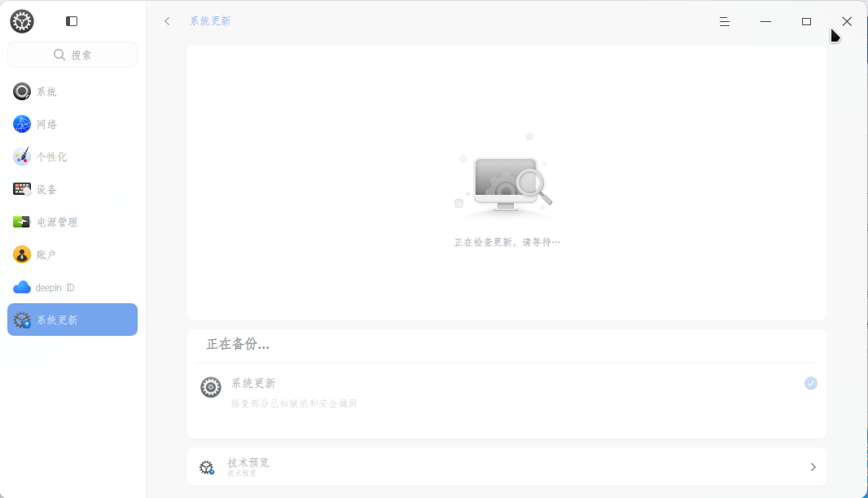Click the 修复部分已知缺陷和安全漏洞 description

click(x=293, y=403)
